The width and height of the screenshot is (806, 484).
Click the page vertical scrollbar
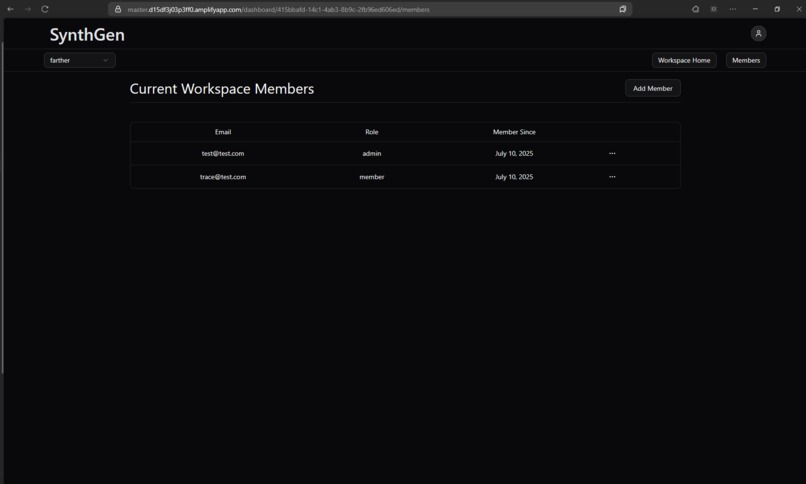tap(3, 208)
